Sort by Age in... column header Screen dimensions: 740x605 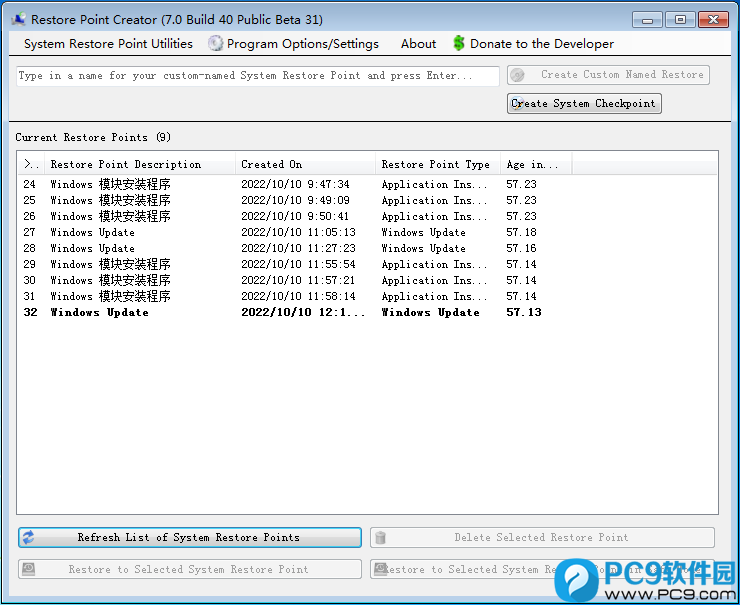point(536,164)
